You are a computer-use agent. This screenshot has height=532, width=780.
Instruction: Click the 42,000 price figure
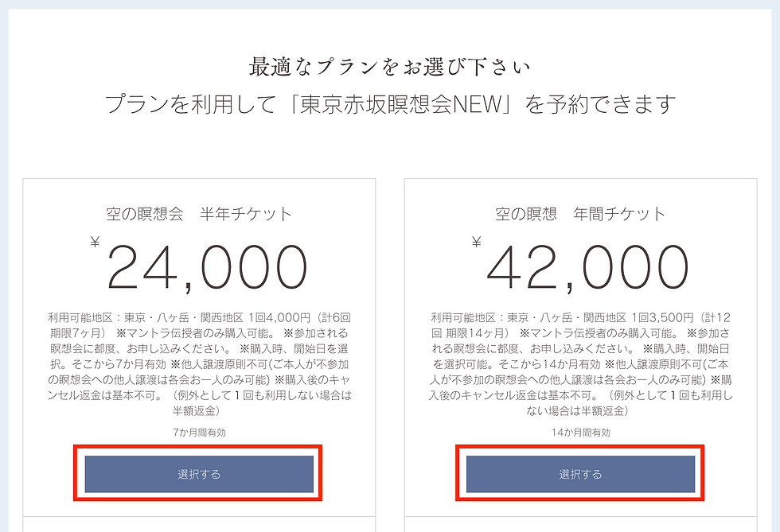pyautogui.click(x=587, y=268)
